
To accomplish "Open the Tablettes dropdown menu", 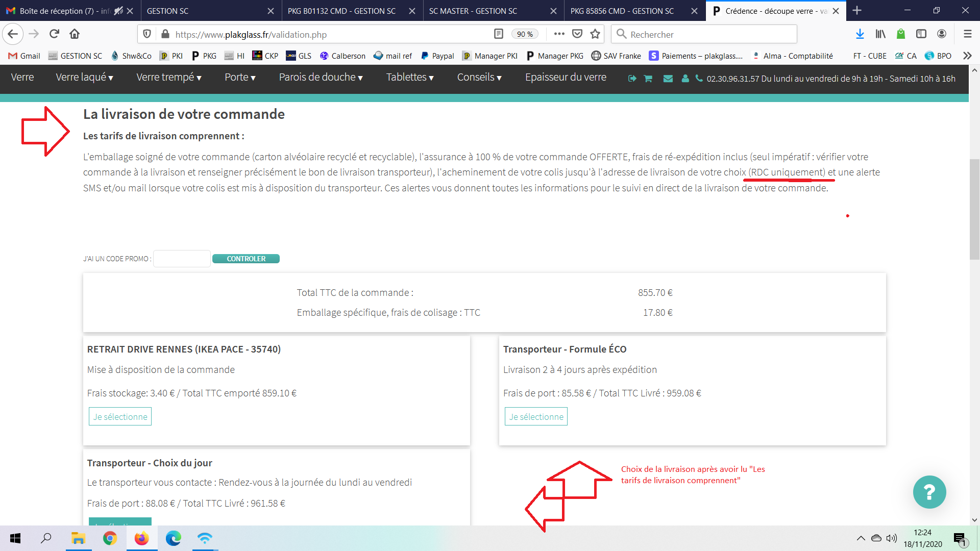I will (x=409, y=78).
